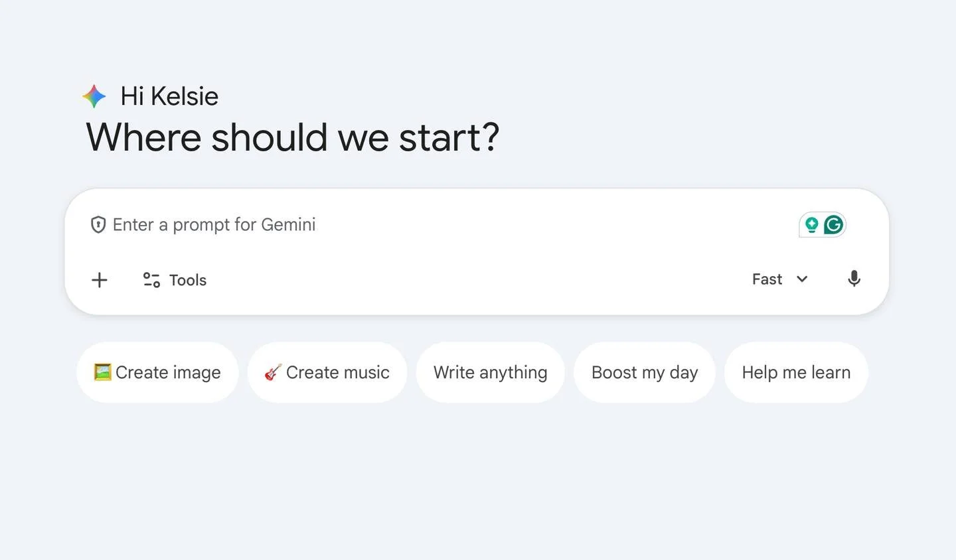This screenshot has height=560, width=956.
Task: Click the shield privacy icon in prompt box
Action: [98, 225]
